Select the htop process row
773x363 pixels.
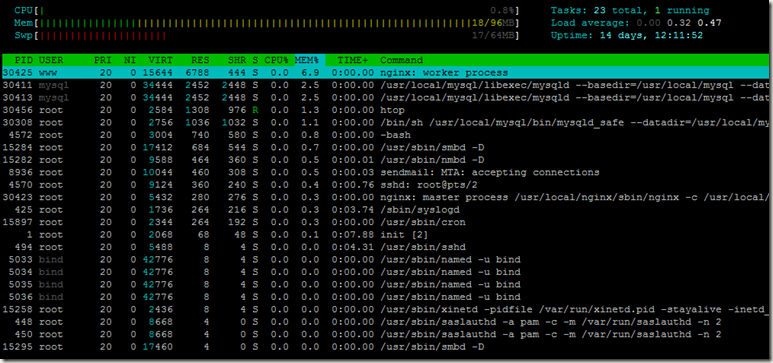386,110
